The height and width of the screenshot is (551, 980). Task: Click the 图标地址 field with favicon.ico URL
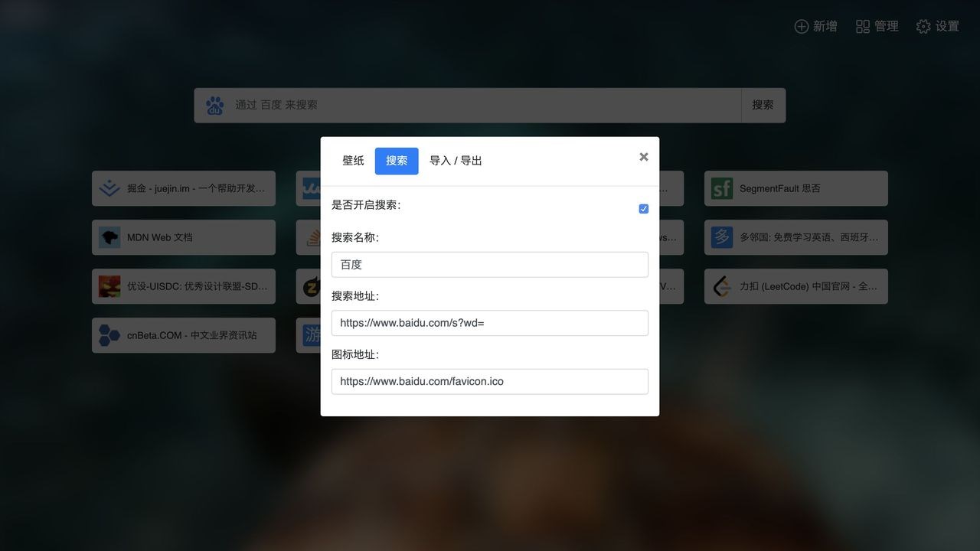click(x=490, y=382)
